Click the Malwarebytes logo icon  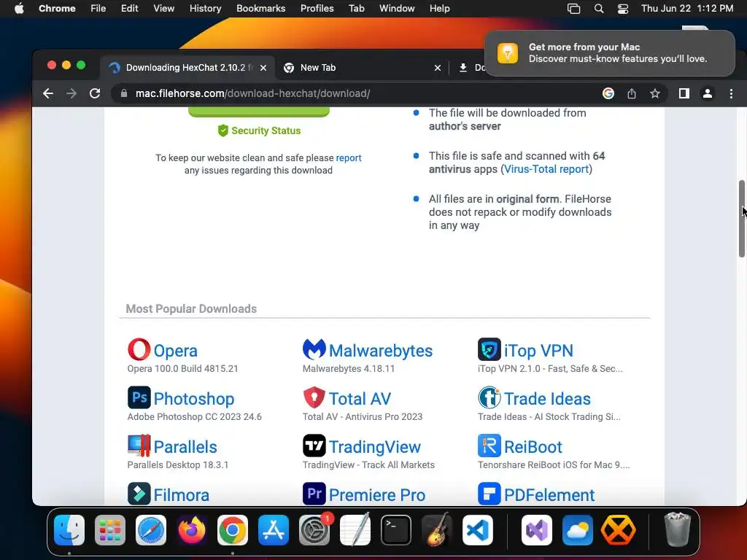point(314,349)
